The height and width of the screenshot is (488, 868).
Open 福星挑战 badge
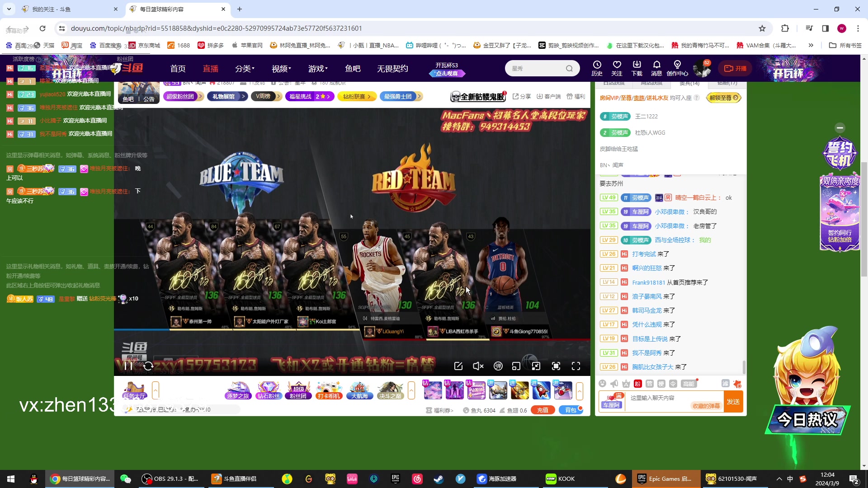pos(310,96)
